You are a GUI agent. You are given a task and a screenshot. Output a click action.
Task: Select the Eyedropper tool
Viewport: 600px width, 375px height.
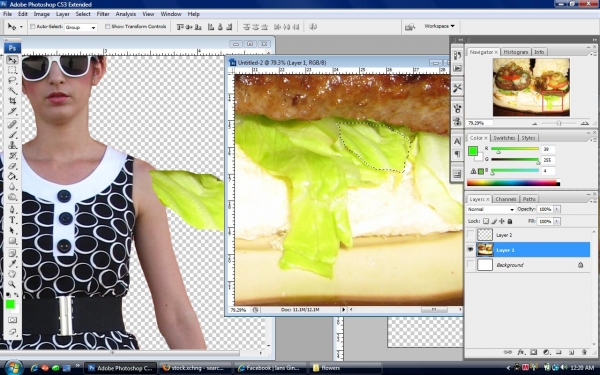12,264
